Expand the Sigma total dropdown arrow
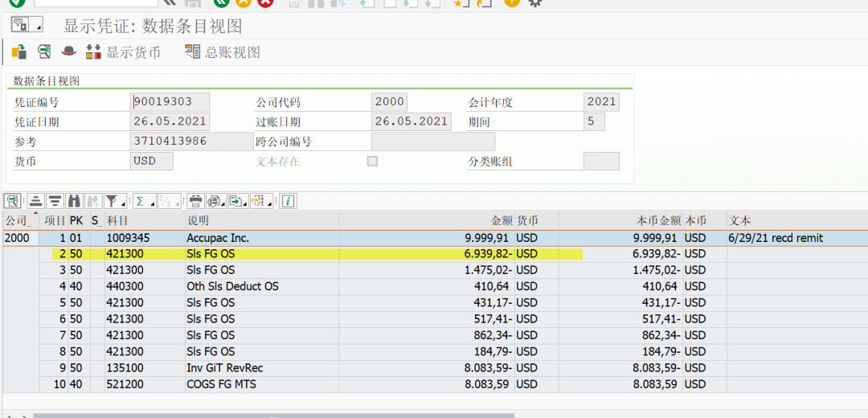868x418 pixels. [x=151, y=203]
